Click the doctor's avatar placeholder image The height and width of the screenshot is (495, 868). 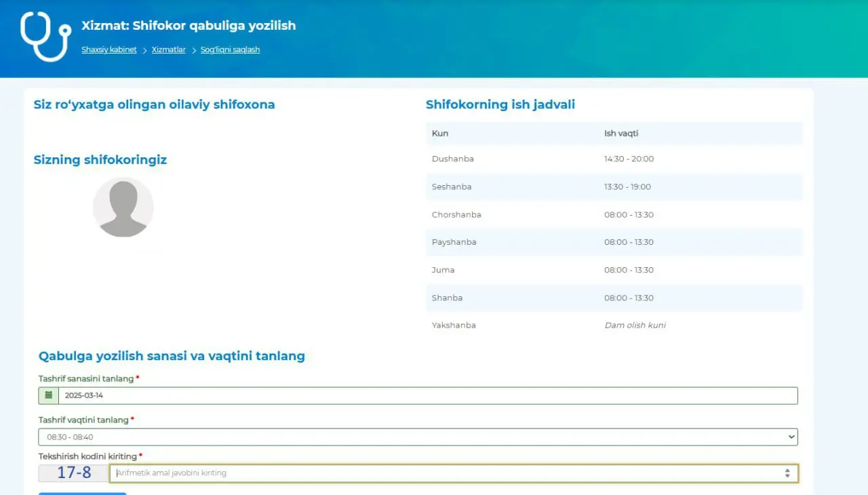coord(123,207)
